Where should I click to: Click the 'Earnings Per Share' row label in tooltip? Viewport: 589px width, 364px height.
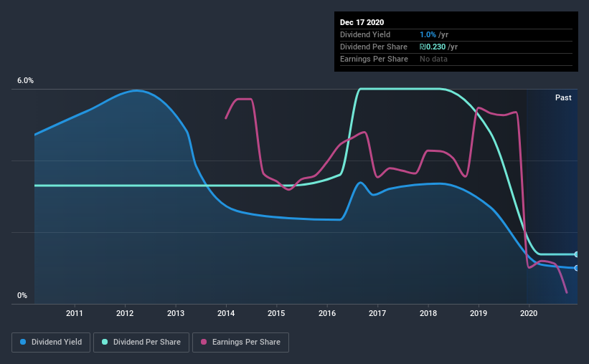[x=374, y=59]
